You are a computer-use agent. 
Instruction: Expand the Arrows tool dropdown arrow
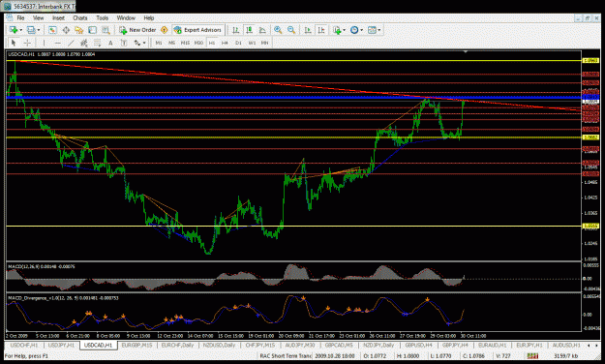pyautogui.click(x=144, y=44)
